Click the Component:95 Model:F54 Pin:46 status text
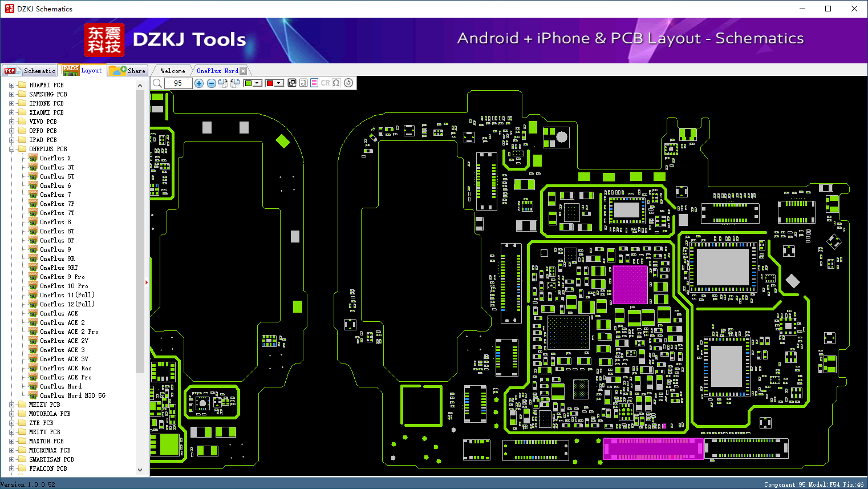The image size is (868, 489). pos(814,484)
